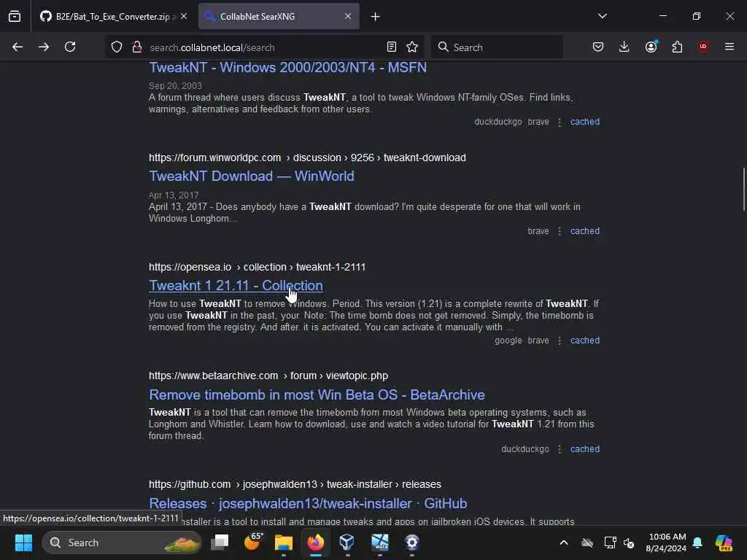The height and width of the screenshot is (560, 747).
Task: Open Windows Start menu
Action: click(x=23, y=542)
